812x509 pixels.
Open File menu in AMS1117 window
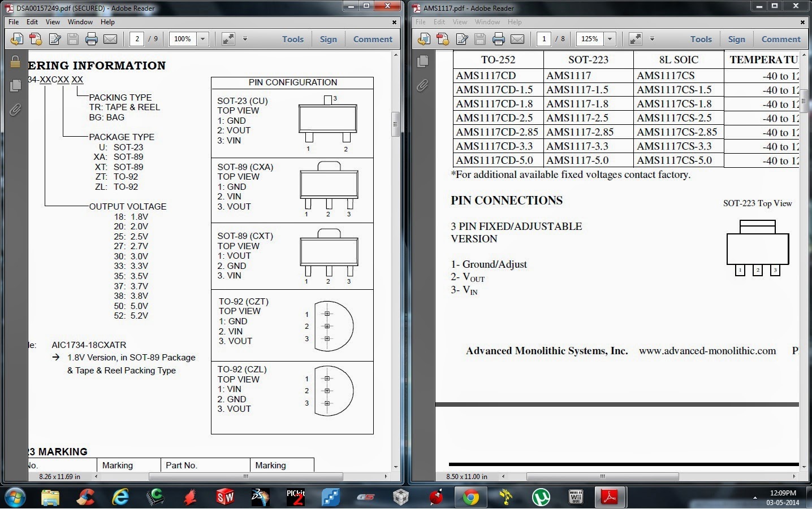[x=421, y=22]
